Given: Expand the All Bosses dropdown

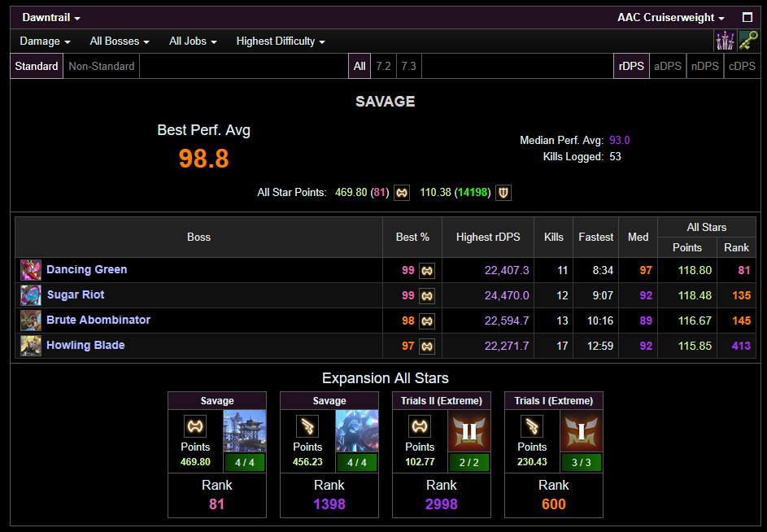Looking at the screenshot, I should coord(120,41).
